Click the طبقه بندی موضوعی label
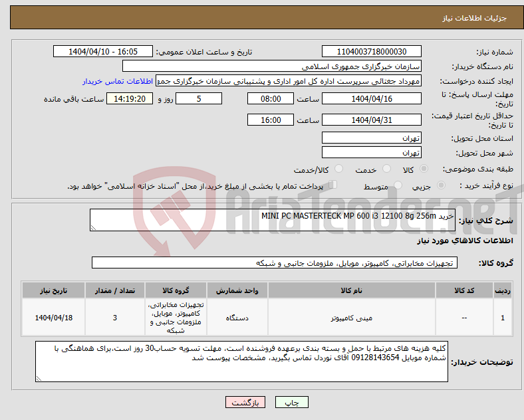The width and height of the screenshot is (524, 420). pos(478,169)
